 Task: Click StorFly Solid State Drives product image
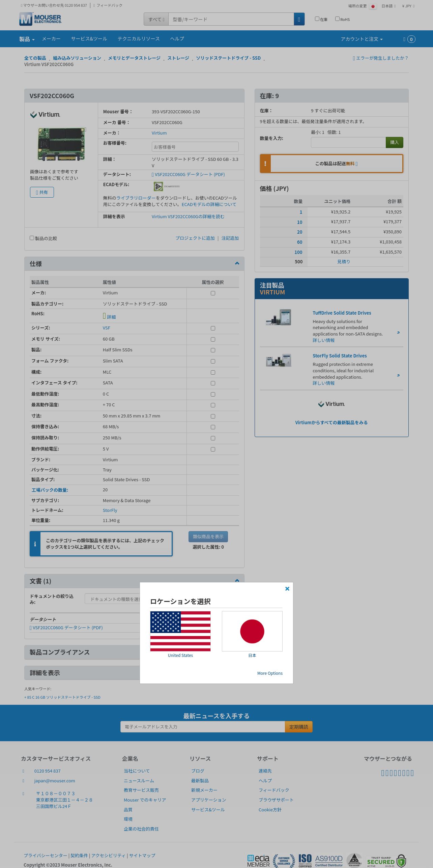(279, 360)
